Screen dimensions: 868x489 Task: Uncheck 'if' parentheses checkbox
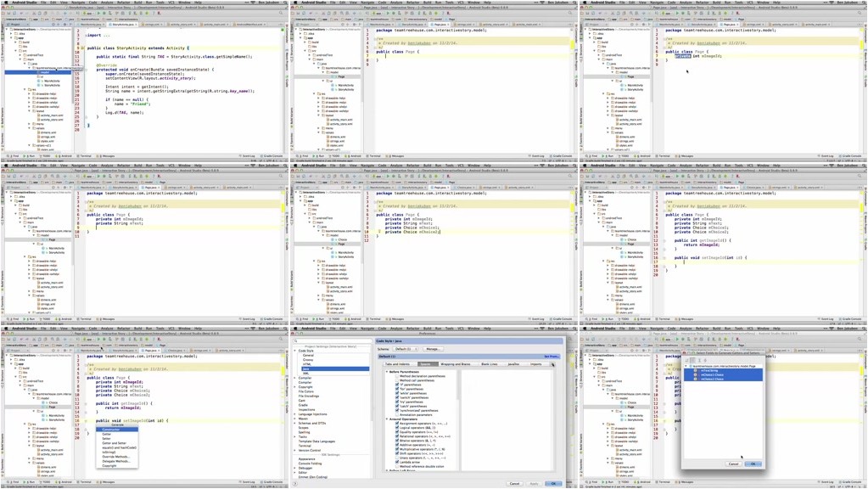(x=397, y=385)
